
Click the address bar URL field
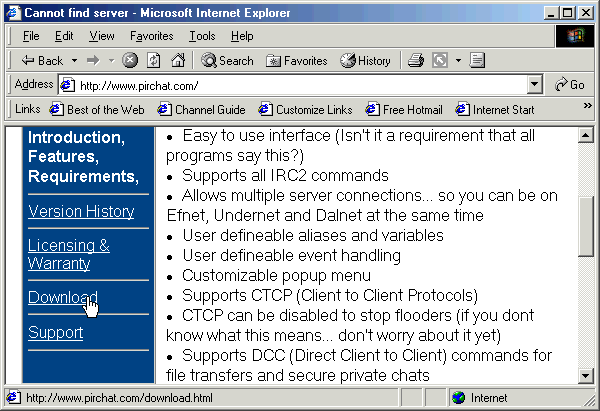pyautogui.click(x=300, y=85)
